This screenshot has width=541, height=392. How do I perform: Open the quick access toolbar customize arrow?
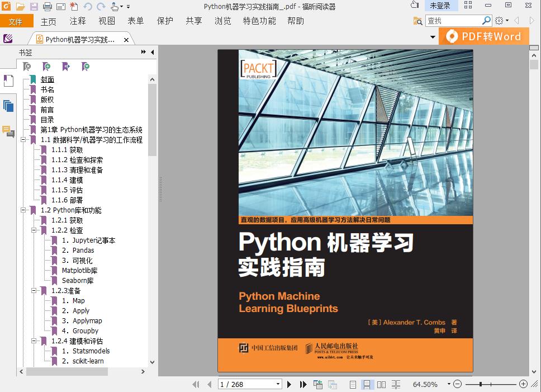[129, 7]
